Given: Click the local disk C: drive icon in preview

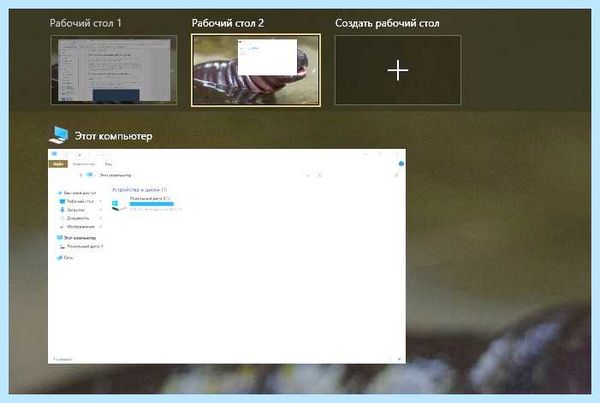Looking at the screenshot, I should [x=119, y=205].
